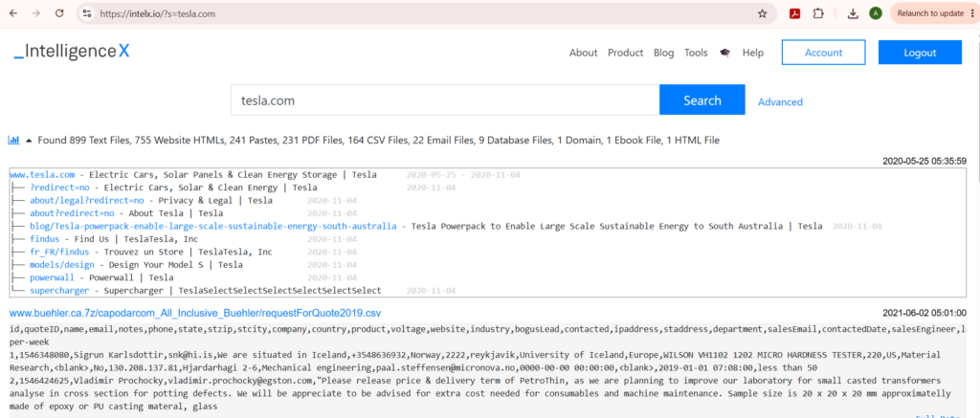The width and height of the screenshot is (980, 418).
Task: Open the browser downloads icon
Action: (853, 13)
